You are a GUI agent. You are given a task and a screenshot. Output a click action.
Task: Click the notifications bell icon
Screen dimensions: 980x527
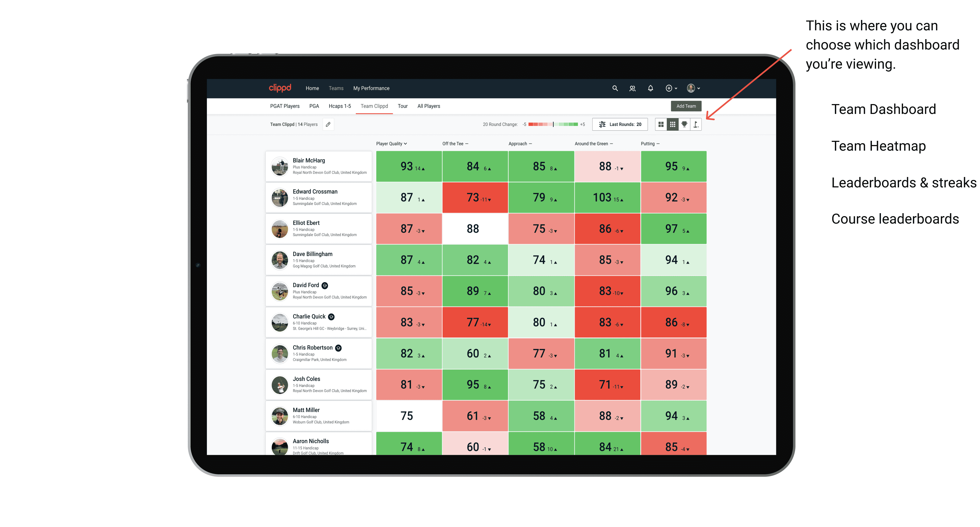(x=650, y=88)
